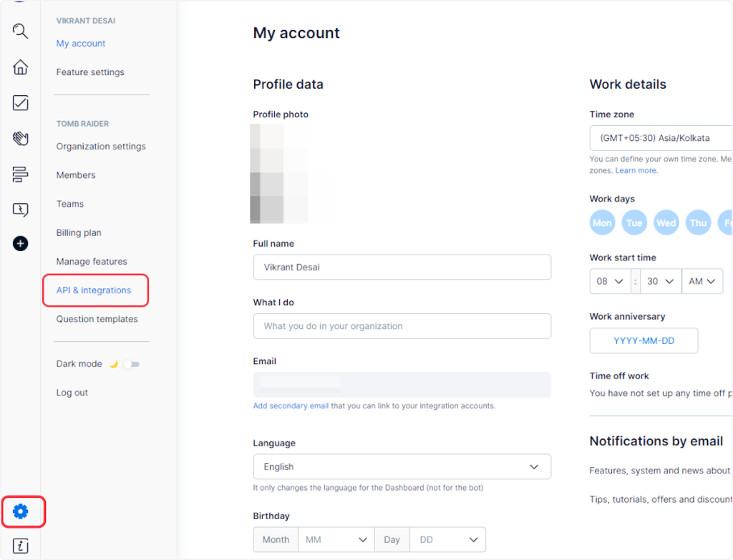The image size is (733, 560).
Task: Open API & integrations menu item
Action: tap(94, 290)
